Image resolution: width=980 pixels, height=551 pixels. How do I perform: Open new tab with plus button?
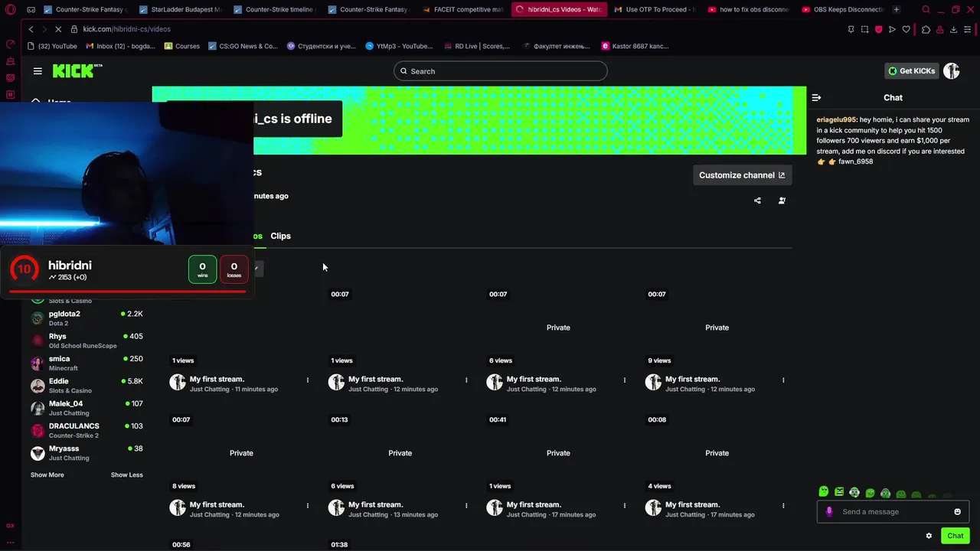897,10
